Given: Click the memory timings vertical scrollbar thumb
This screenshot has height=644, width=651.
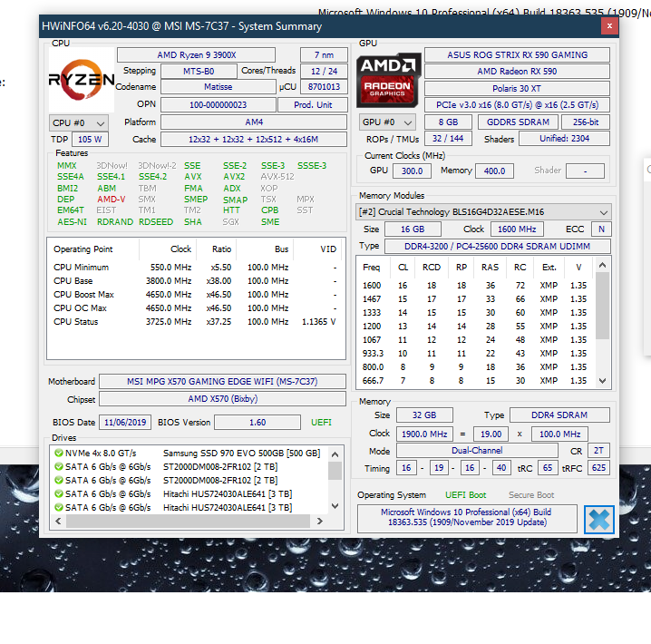Looking at the screenshot, I should 603,307.
